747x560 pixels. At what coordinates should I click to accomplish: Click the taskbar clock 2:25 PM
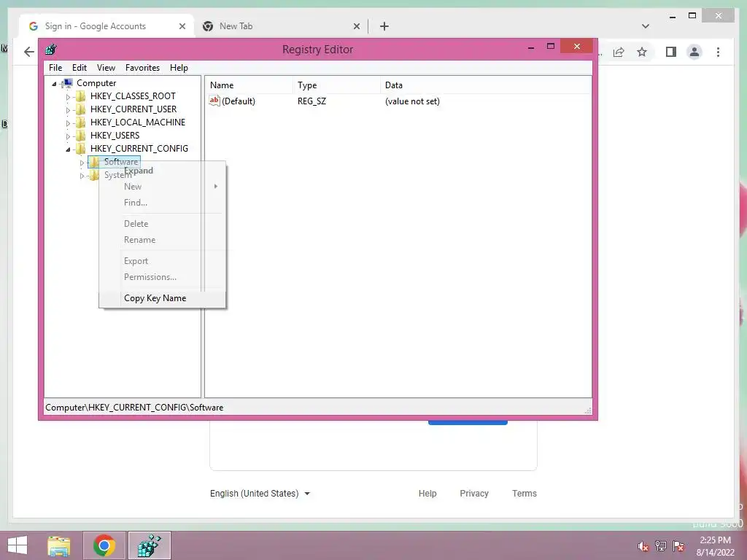pos(715,540)
